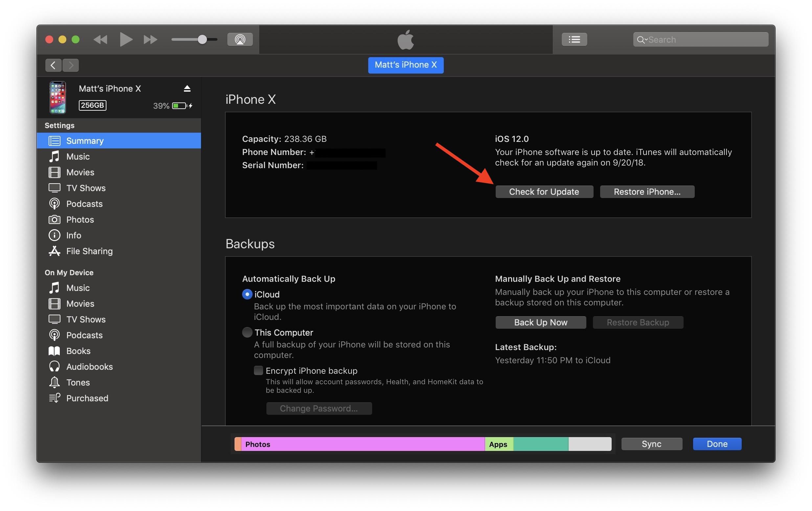The image size is (812, 511).
Task: Click the Back Up Now button
Action: tap(541, 322)
